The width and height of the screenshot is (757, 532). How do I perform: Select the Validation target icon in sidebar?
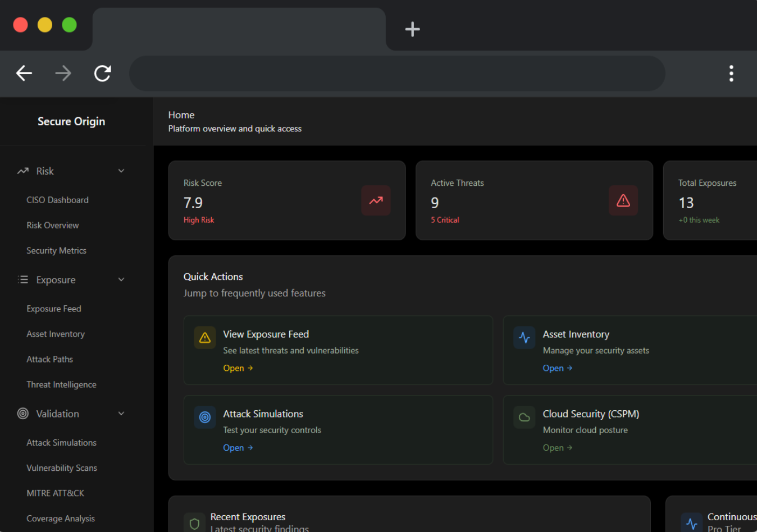click(x=22, y=414)
